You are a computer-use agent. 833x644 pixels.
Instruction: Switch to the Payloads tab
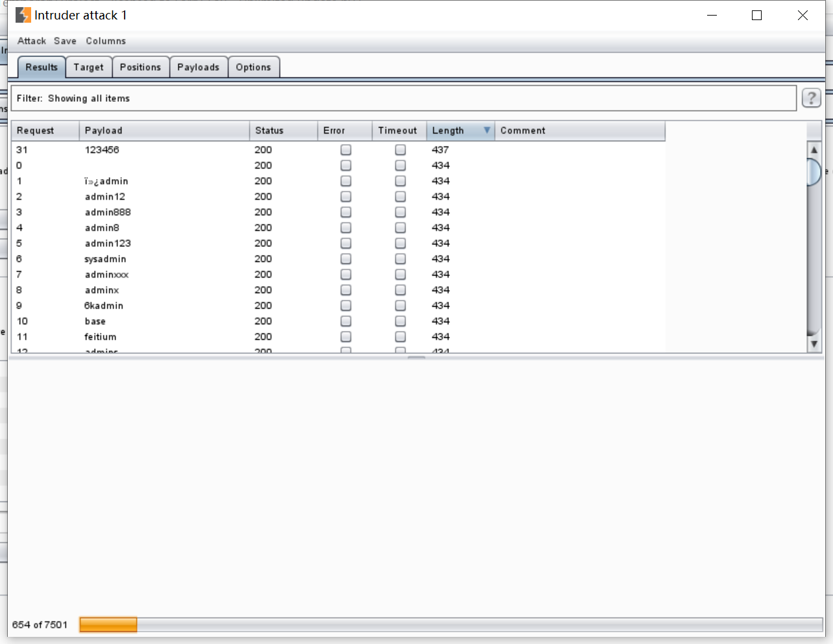pos(199,67)
